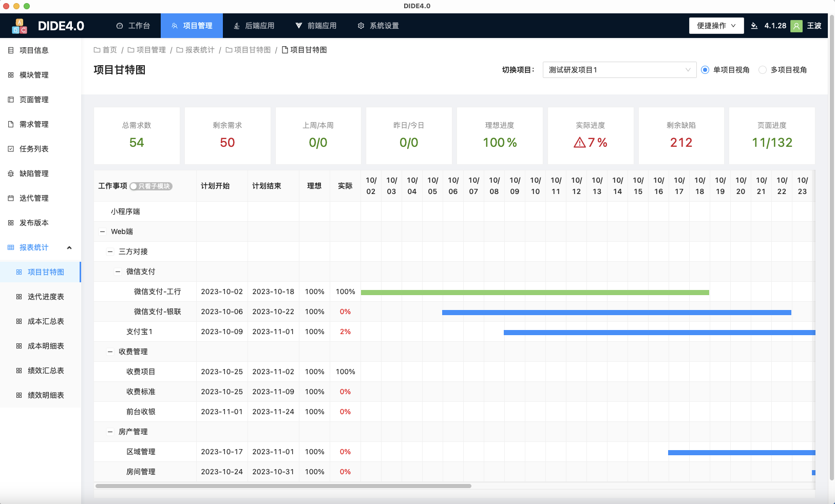
Task: Collapse the 微信支付 tree node
Action: [118, 272]
